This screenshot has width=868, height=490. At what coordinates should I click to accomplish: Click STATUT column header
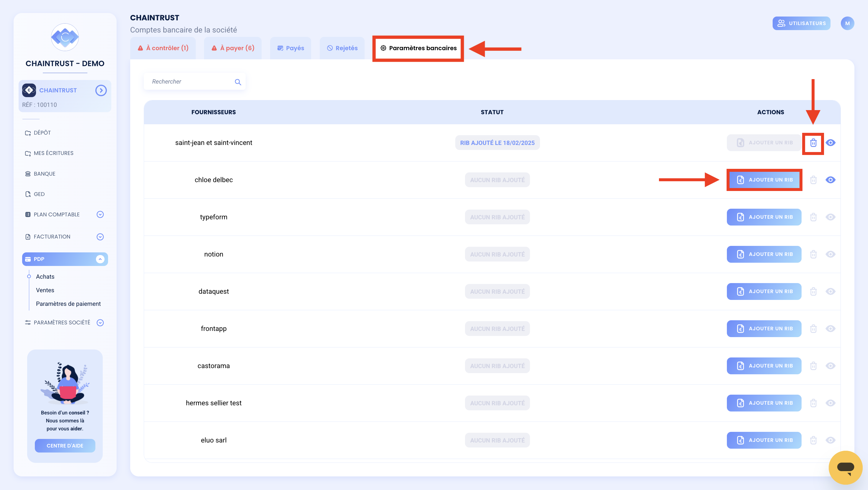coord(492,112)
